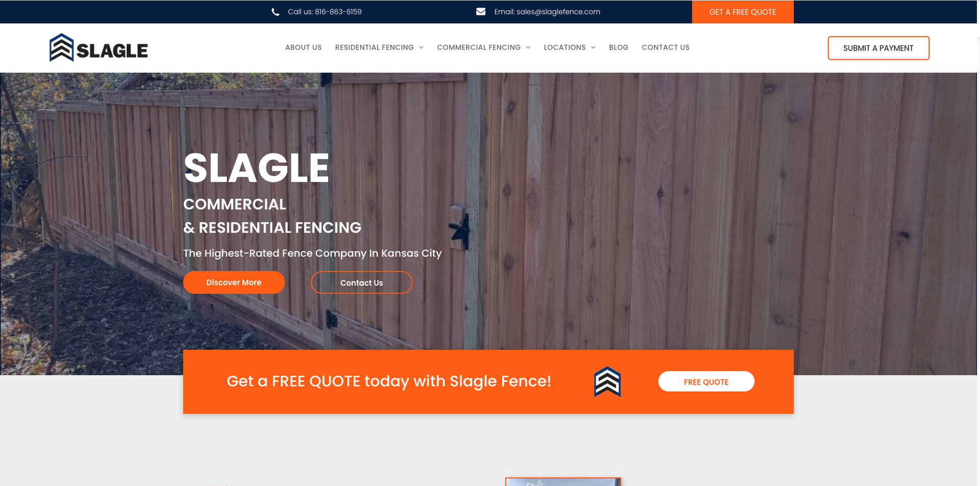Click the phone icon in top bar

(x=275, y=12)
